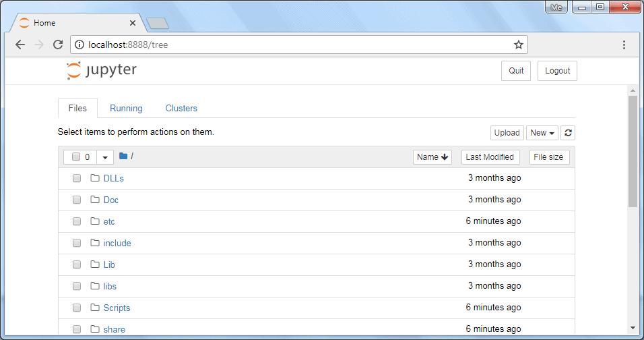
Task: Switch to the Running tab
Action: [126, 108]
